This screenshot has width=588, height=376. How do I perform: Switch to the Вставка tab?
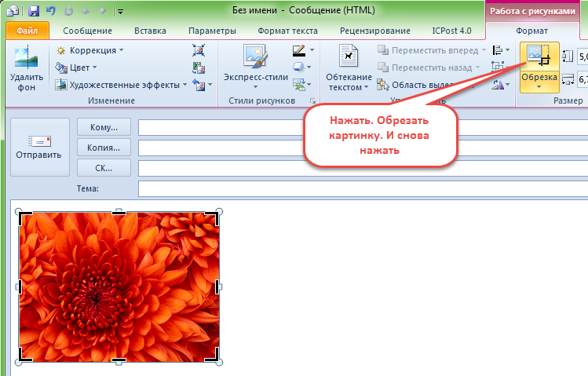click(150, 31)
